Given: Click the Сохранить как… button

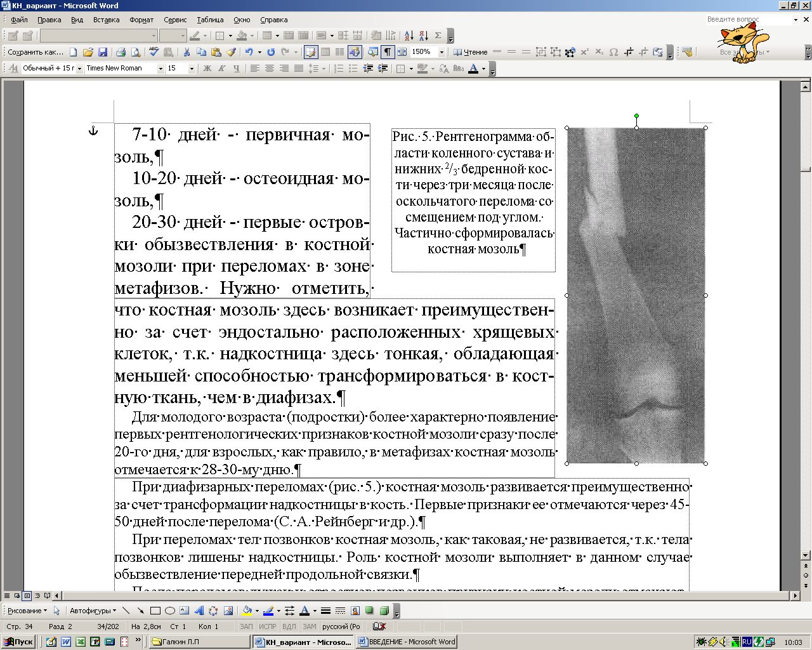Looking at the screenshot, I should click(x=36, y=52).
